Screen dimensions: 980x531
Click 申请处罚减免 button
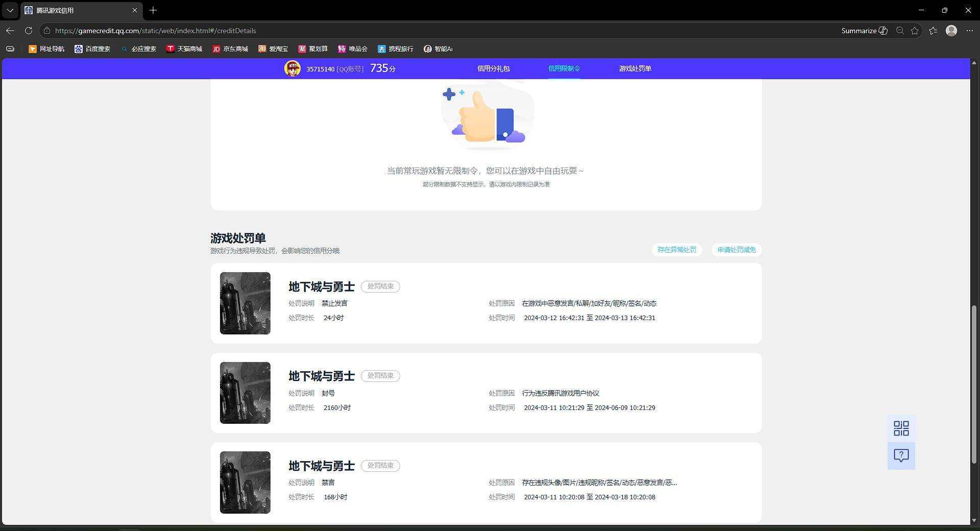(x=737, y=250)
